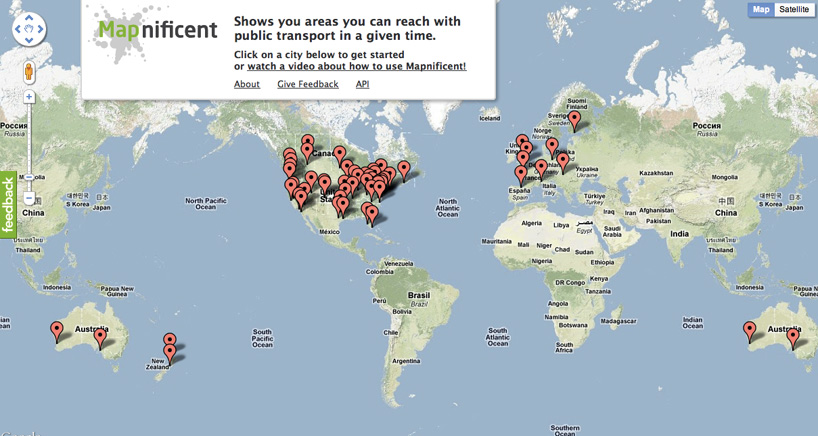
Task: Select the city marker in Finland
Action: click(574, 121)
